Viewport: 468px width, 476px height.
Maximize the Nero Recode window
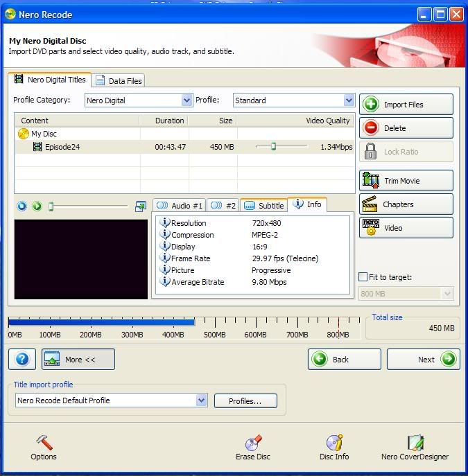pos(440,15)
